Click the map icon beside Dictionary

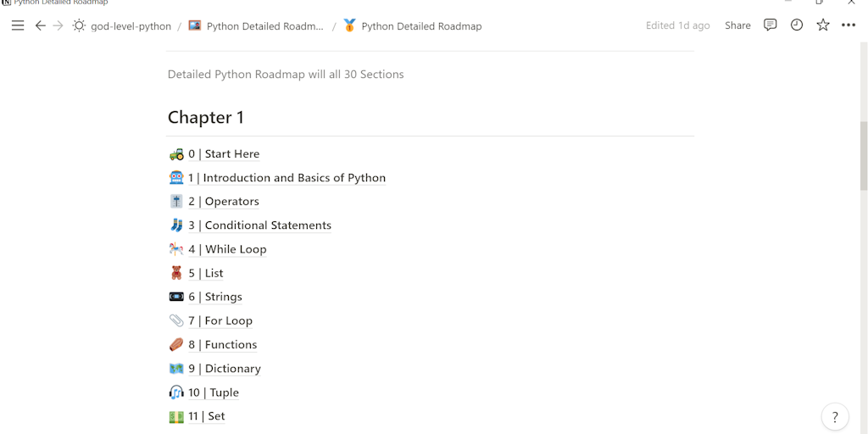(x=176, y=368)
